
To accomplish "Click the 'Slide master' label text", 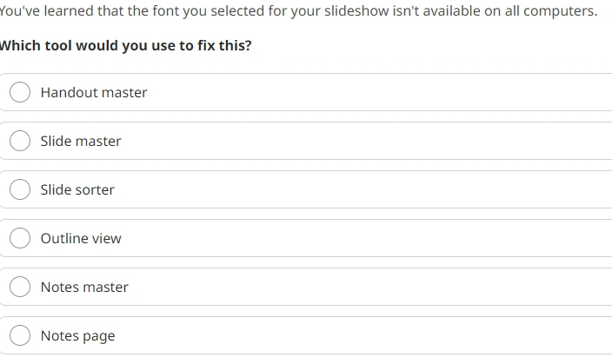I will click(x=81, y=141).
